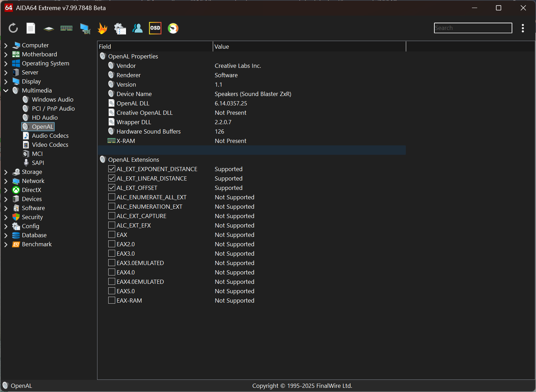Viewport: 536px width, 392px height.
Task: Expand the Software tree node
Action: point(6,208)
